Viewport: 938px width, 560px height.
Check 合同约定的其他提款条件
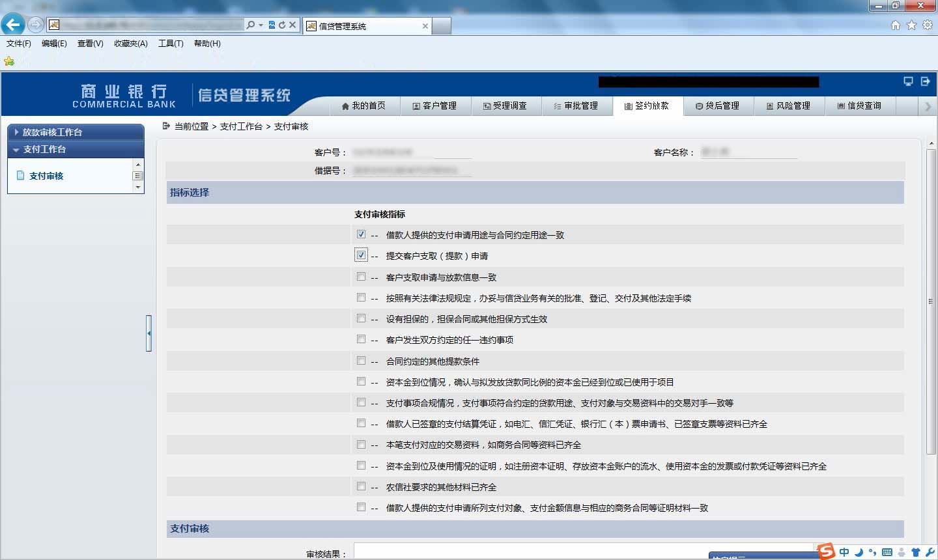(361, 360)
